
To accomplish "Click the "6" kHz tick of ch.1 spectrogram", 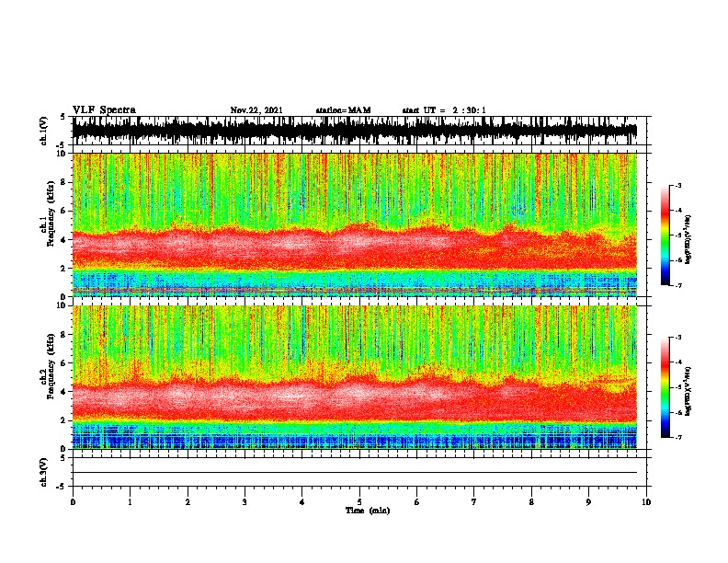I will coord(65,212).
